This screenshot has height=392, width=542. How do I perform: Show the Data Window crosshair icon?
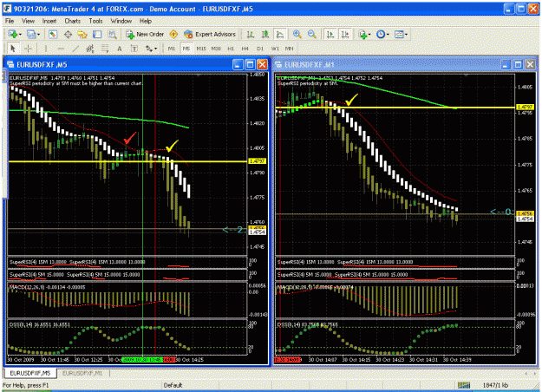(x=68, y=34)
